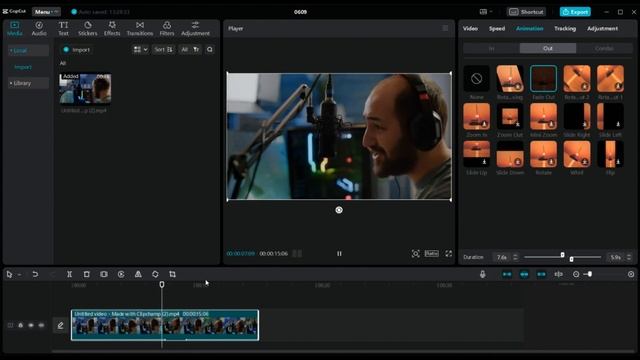Image resolution: width=640 pixels, height=360 pixels.
Task: Open the Filters panel tab
Action: point(167,29)
